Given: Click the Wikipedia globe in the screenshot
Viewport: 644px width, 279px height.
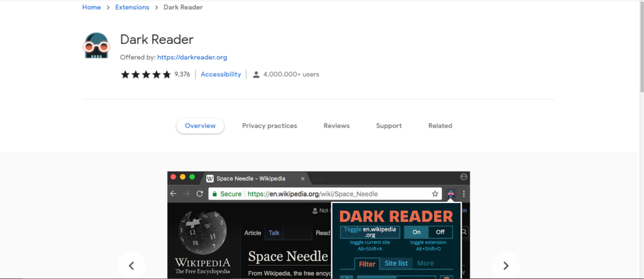Looking at the screenshot, I should [x=204, y=234].
